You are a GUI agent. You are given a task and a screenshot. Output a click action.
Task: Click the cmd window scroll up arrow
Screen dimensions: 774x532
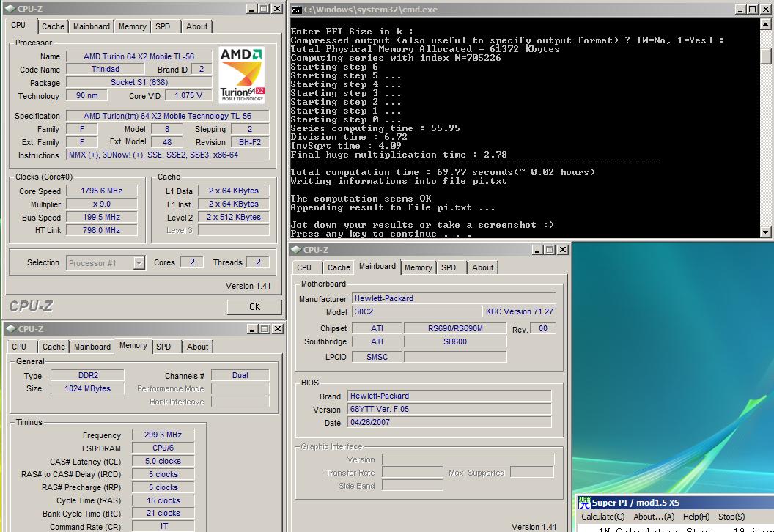point(766,23)
